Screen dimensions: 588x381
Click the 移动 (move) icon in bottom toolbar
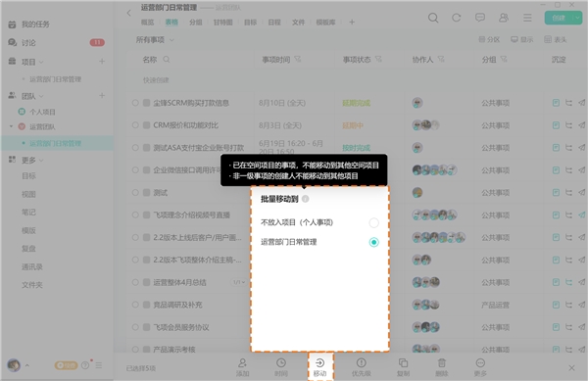(x=319, y=362)
